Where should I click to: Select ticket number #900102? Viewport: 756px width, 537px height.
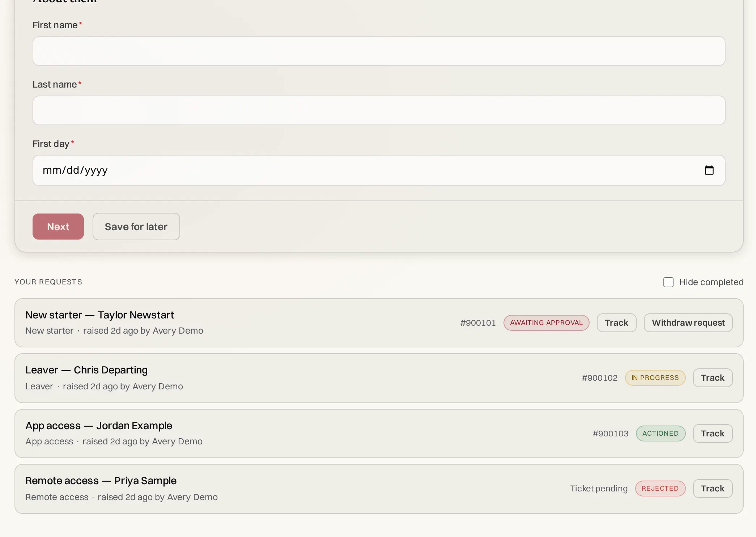click(599, 378)
